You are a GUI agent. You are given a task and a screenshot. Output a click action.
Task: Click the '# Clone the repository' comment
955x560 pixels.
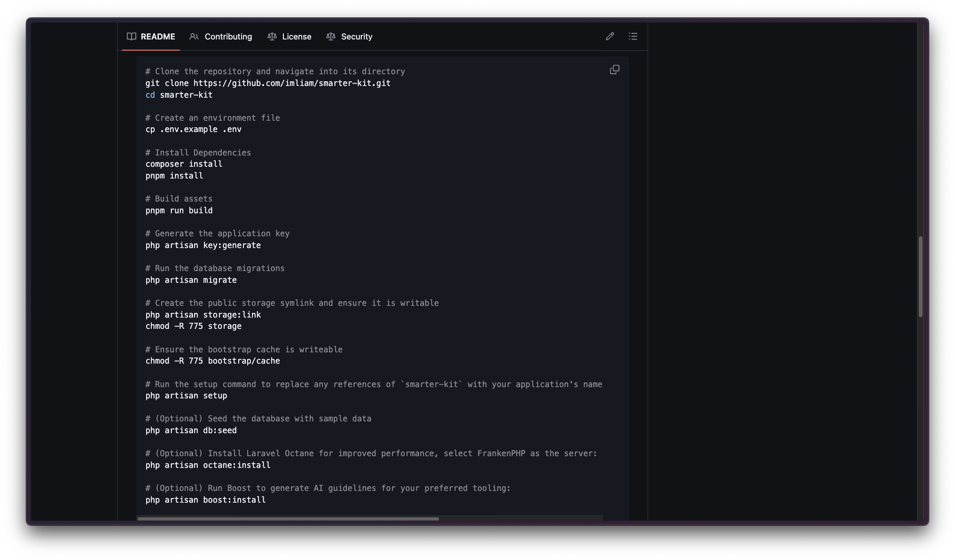click(x=275, y=71)
